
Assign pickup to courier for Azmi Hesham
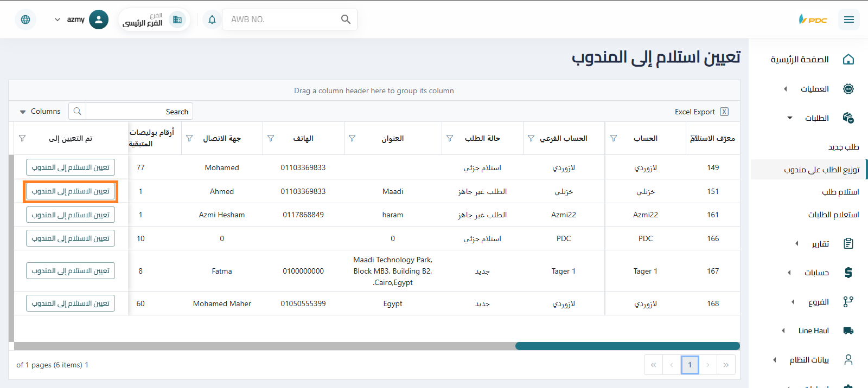coord(71,215)
